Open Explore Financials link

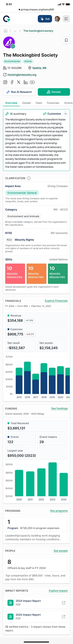56,301
